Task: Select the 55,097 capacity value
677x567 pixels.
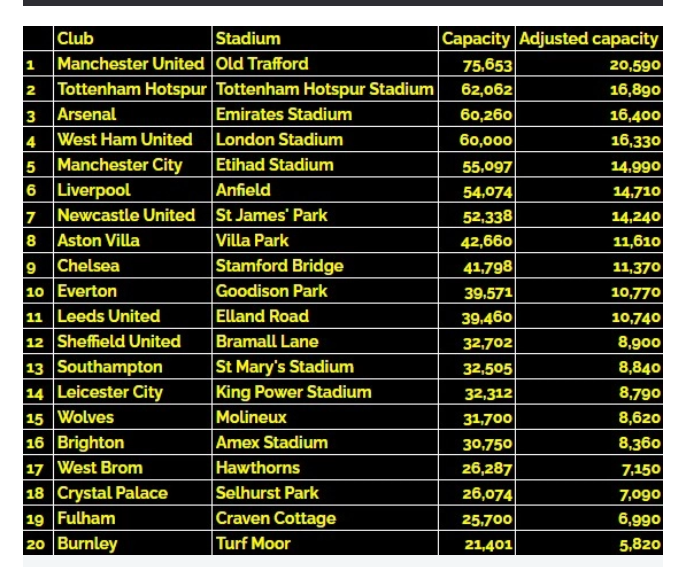Action: click(x=486, y=165)
